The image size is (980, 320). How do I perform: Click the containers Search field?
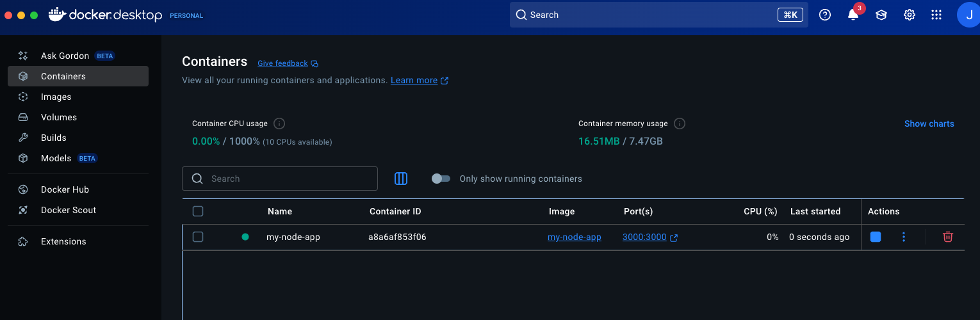[280, 179]
